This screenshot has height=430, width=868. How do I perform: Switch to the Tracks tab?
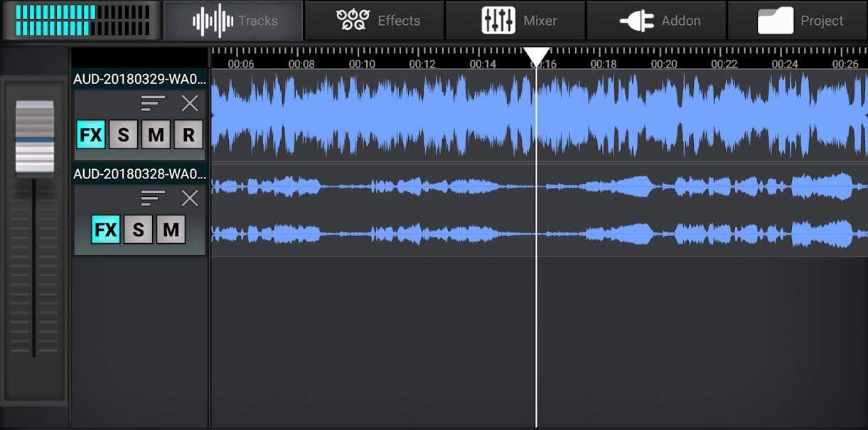point(233,21)
